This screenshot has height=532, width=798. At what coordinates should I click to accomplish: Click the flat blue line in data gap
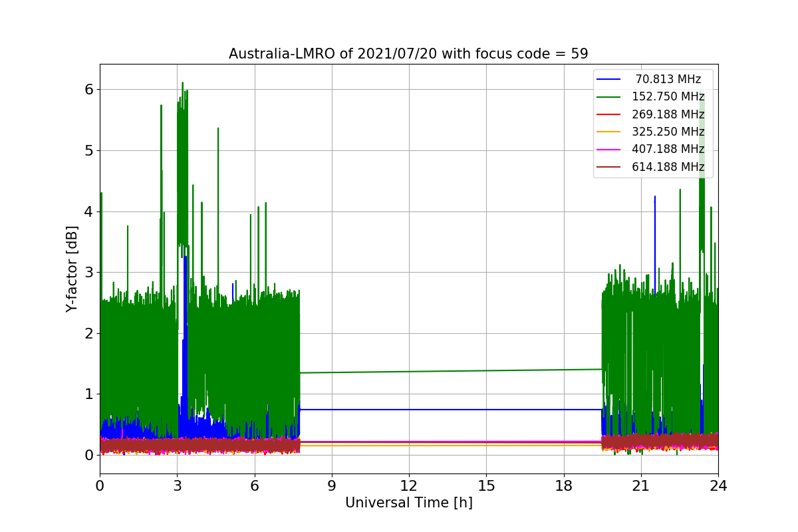click(451, 410)
